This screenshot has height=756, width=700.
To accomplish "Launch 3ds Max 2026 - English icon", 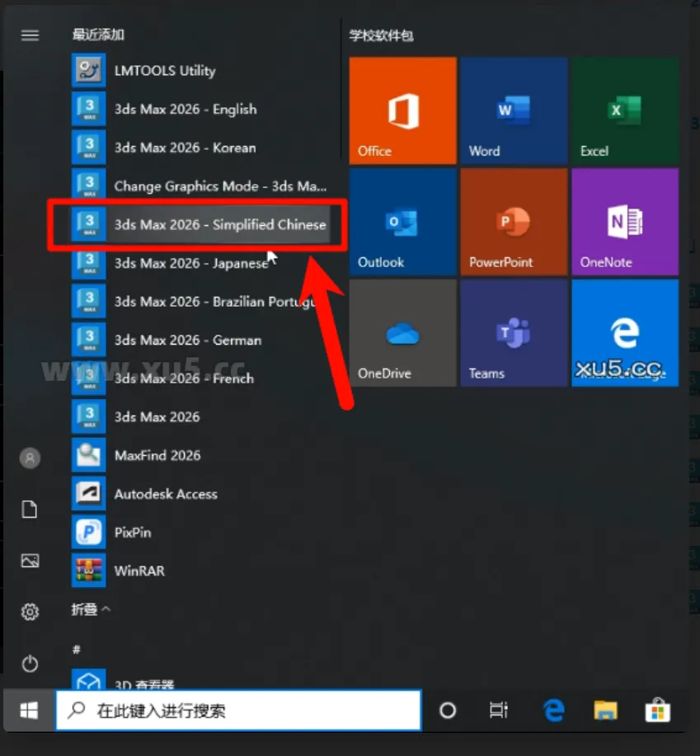I will [89, 109].
